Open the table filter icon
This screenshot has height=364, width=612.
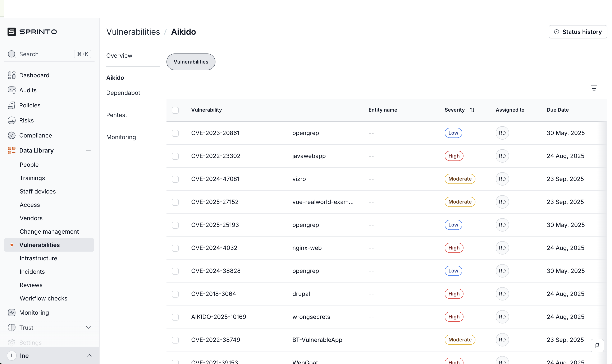tap(594, 88)
